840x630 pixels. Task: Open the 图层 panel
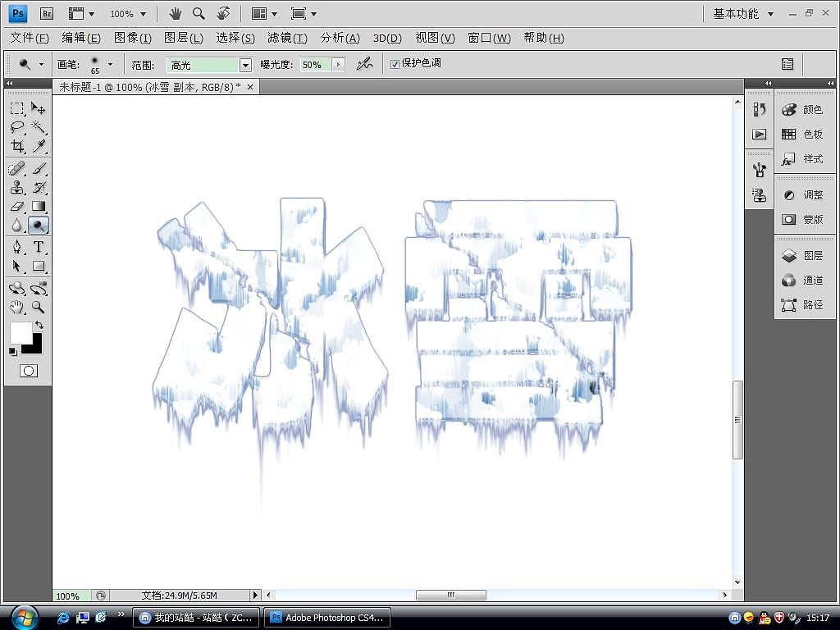804,256
